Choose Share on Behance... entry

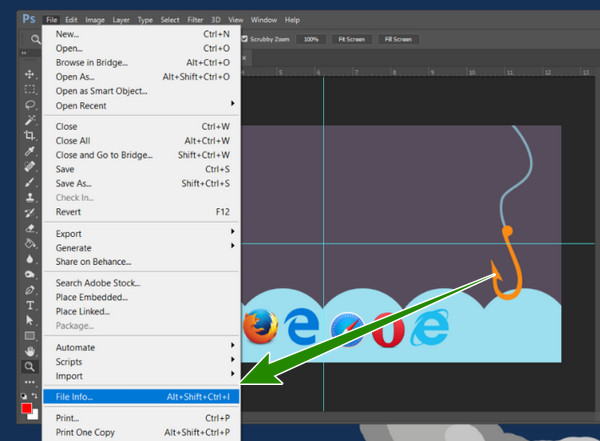[141, 262]
